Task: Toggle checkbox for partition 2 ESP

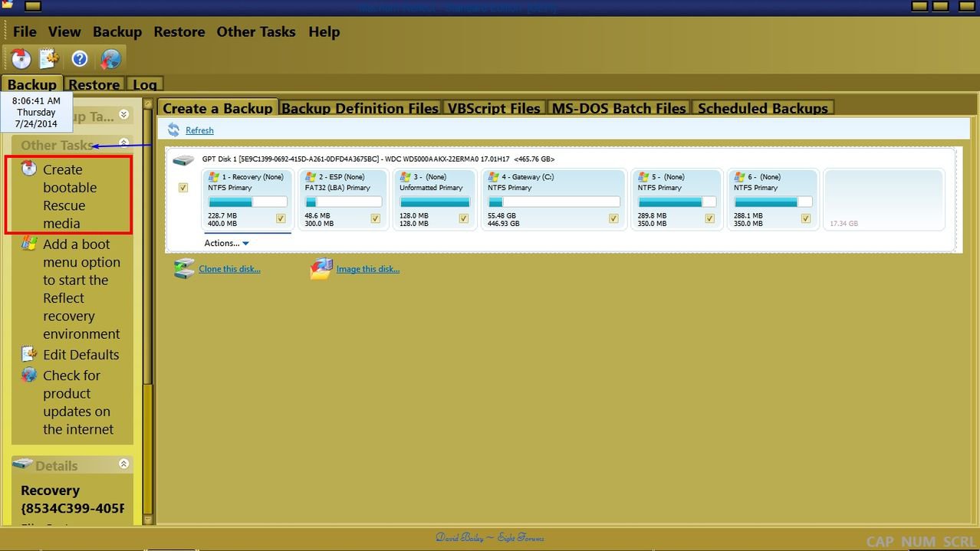Action: [x=375, y=218]
